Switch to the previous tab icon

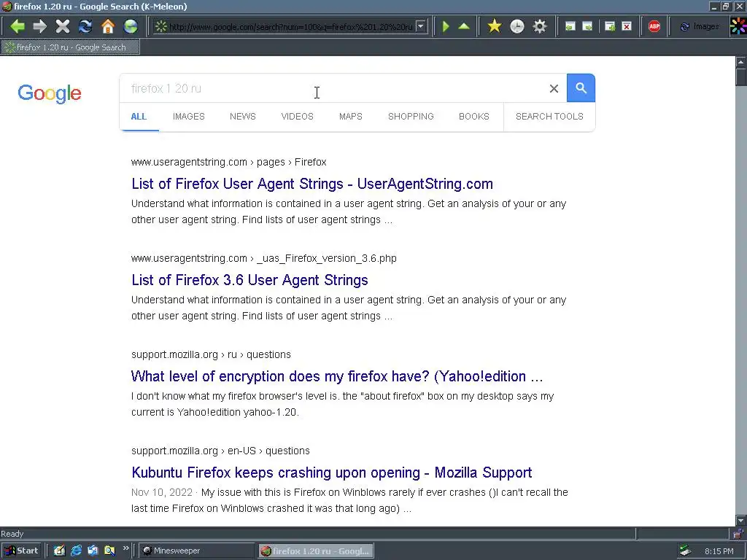point(570,26)
